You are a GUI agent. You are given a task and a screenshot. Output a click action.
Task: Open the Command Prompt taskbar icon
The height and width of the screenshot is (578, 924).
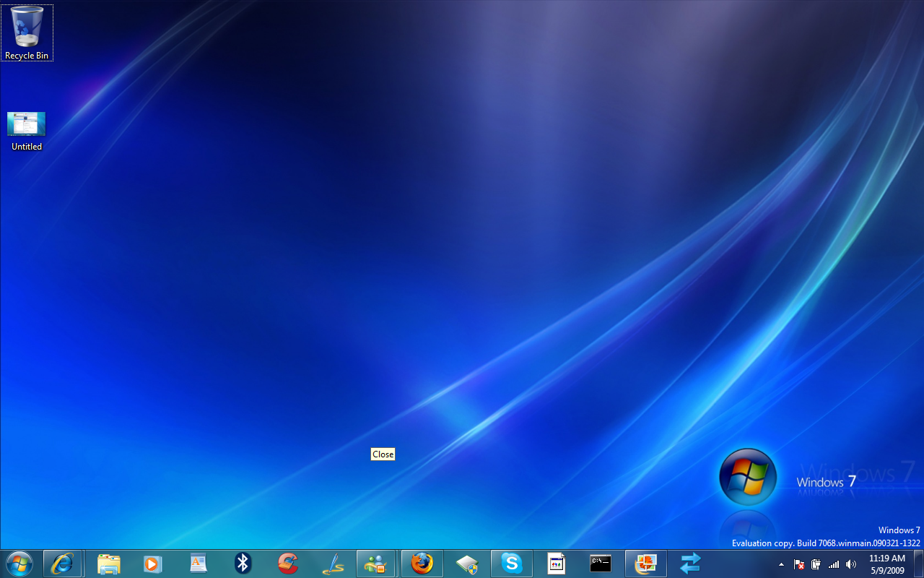tap(601, 563)
